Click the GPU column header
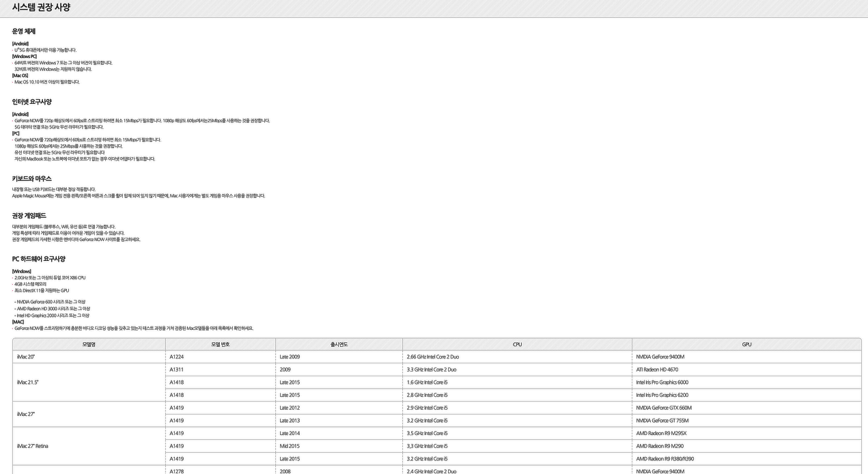 tap(746, 344)
